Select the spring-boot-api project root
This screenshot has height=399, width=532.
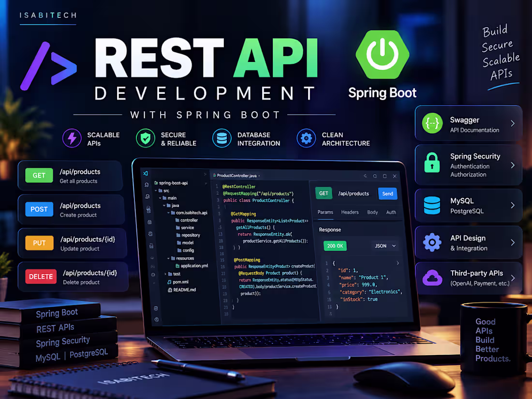pyautogui.click(x=171, y=183)
